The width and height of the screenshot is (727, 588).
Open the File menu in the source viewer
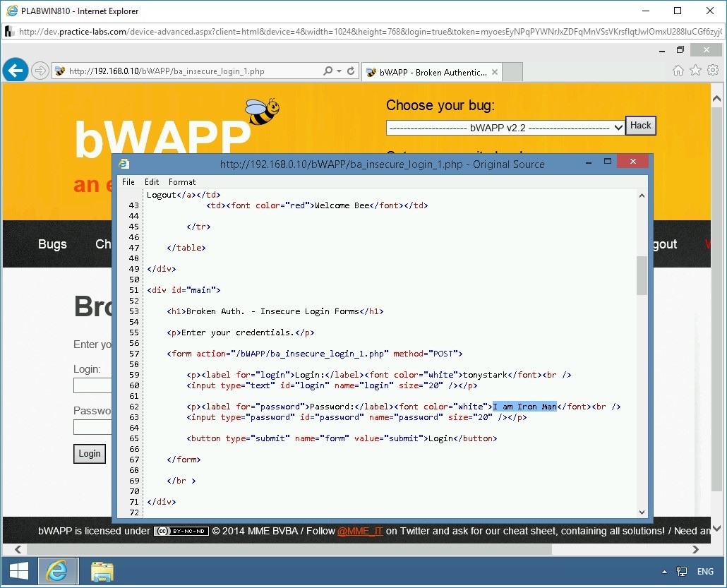click(x=128, y=181)
